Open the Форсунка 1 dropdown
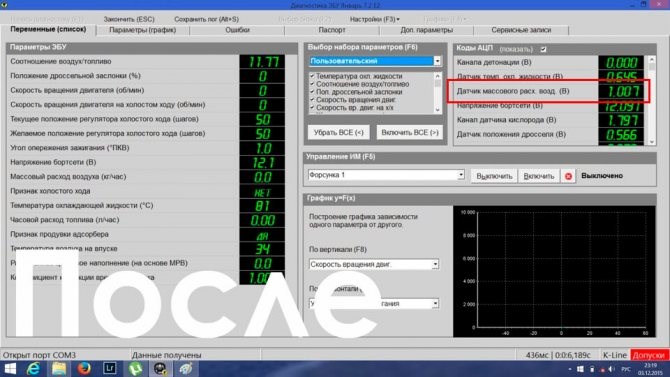This screenshot has width=670, height=377. coord(461,175)
